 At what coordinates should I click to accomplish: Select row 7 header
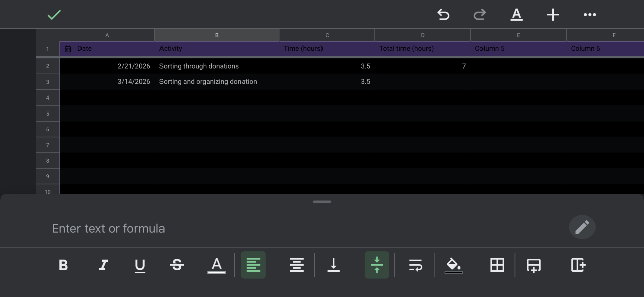click(48, 145)
